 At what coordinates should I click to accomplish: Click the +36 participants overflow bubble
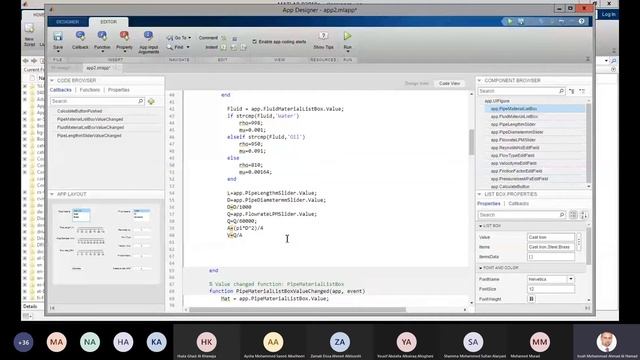pyautogui.click(x=23, y=342)
